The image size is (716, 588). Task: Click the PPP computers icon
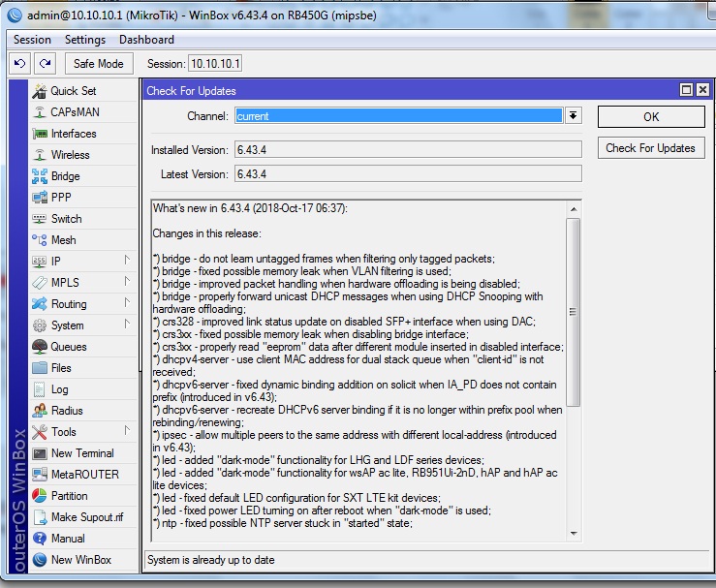[40, 198]
